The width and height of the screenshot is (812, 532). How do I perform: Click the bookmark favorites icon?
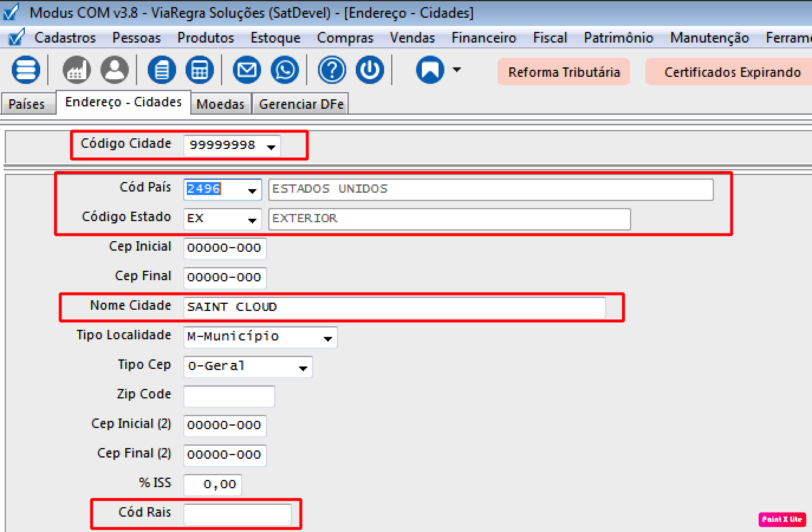[x=430, y=70]
